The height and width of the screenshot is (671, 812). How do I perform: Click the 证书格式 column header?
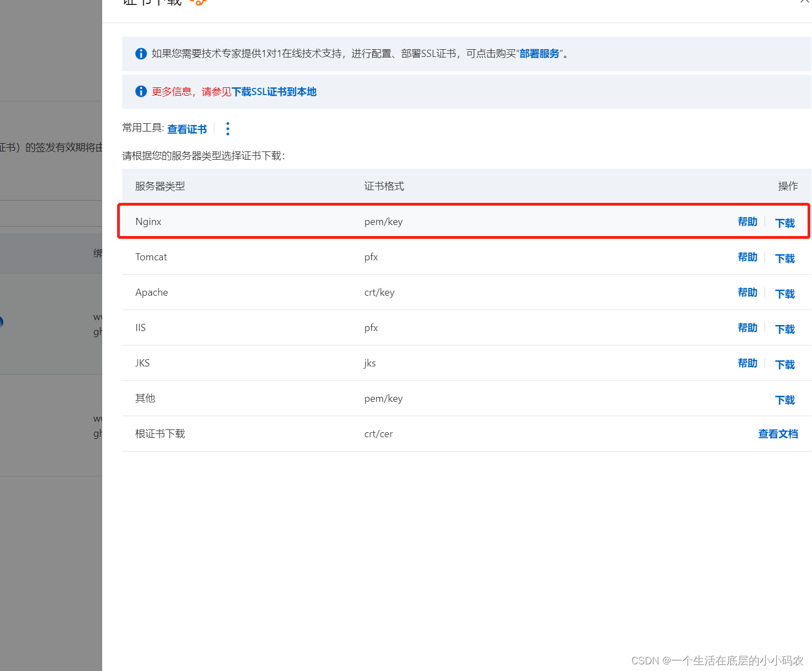pos(384,186)
